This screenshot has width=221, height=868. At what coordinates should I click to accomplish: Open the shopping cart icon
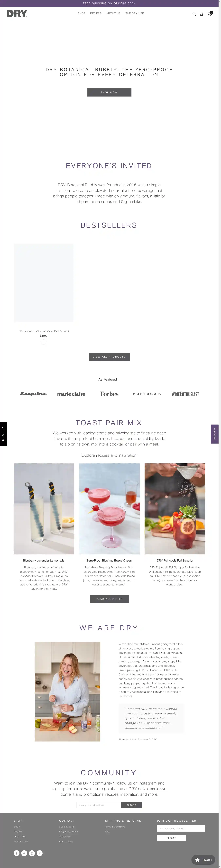point(210,13)
